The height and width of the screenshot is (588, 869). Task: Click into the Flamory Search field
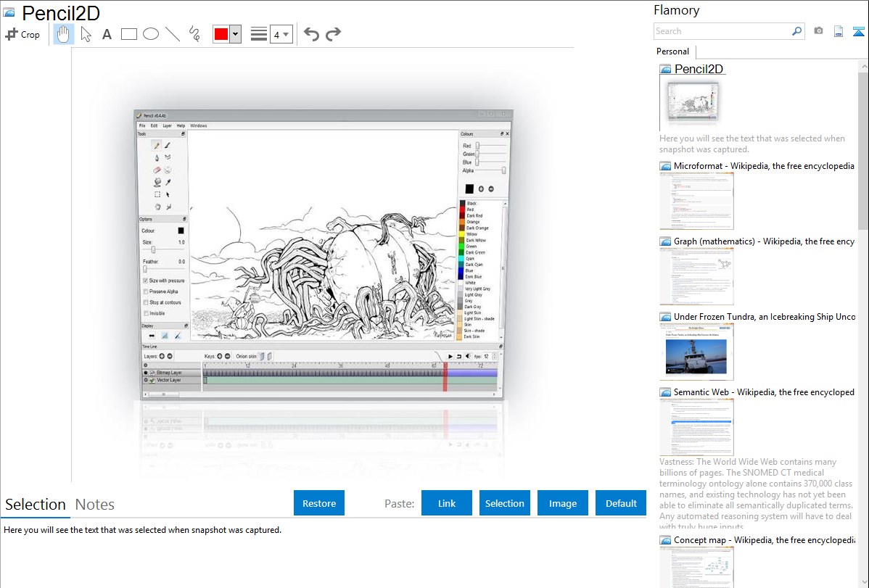click(x=722, y=31)
